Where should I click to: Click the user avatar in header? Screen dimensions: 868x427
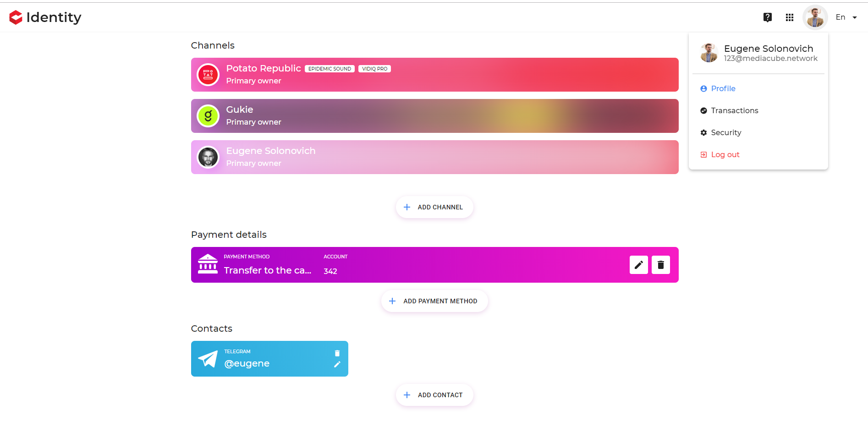tap(815, 17)
